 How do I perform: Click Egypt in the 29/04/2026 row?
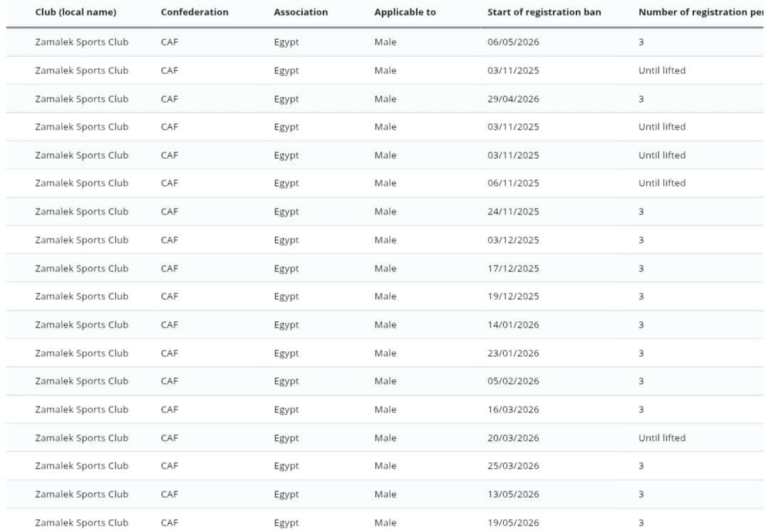(x=286, y=100)
